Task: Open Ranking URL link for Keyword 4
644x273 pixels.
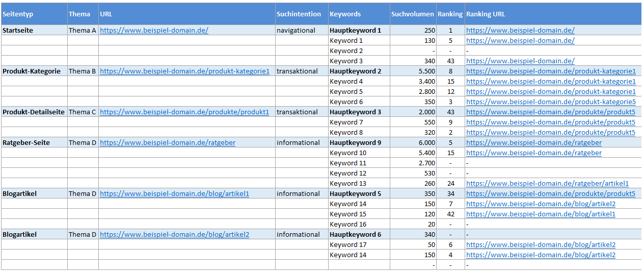Action: click(x=551, y=81)
